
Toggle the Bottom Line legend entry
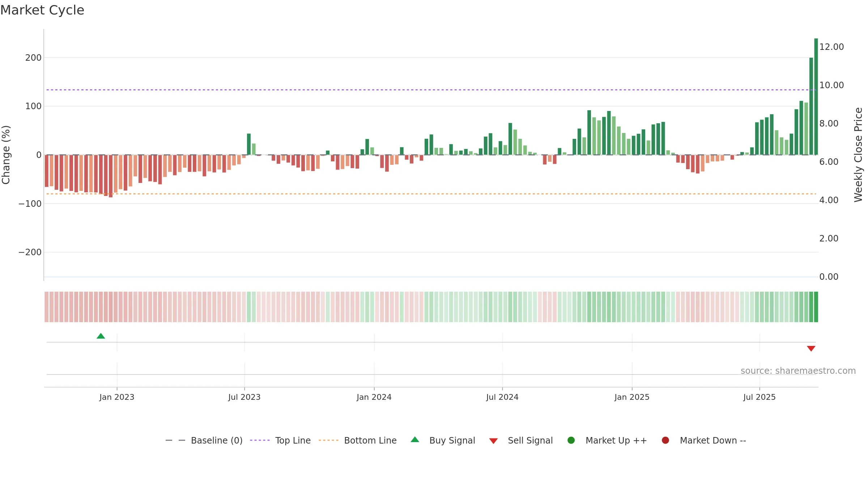click(x=358, y=440)
